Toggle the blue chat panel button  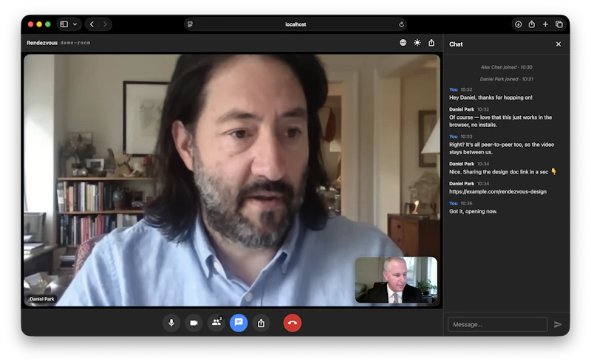click(239, 323)
